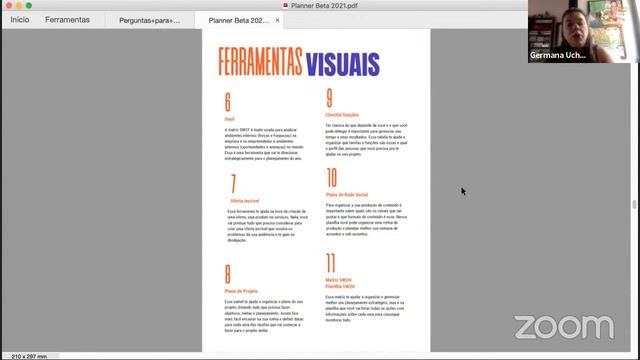
Task: Click the Plano de Projeto description paragraph
Action: coord(264,316)
